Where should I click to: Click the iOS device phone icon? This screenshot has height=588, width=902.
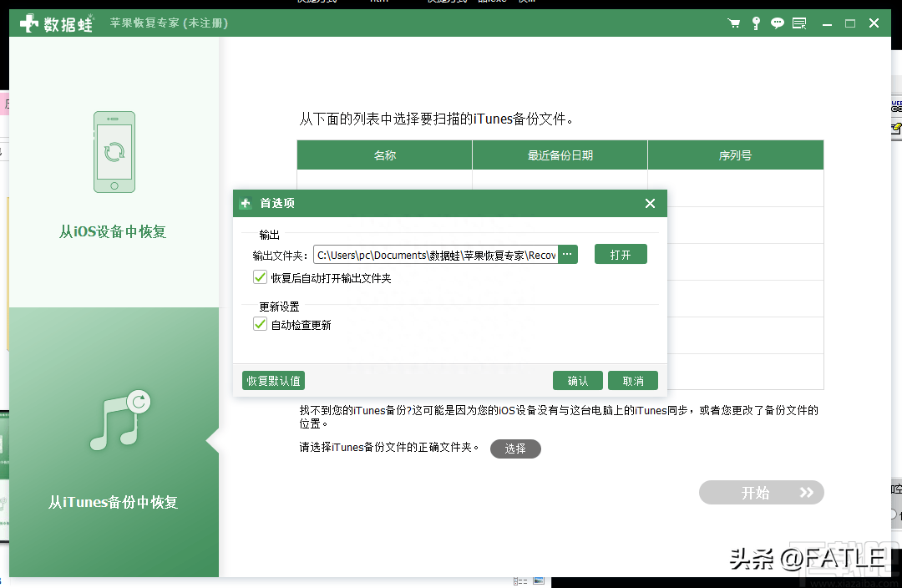(114, 152)
